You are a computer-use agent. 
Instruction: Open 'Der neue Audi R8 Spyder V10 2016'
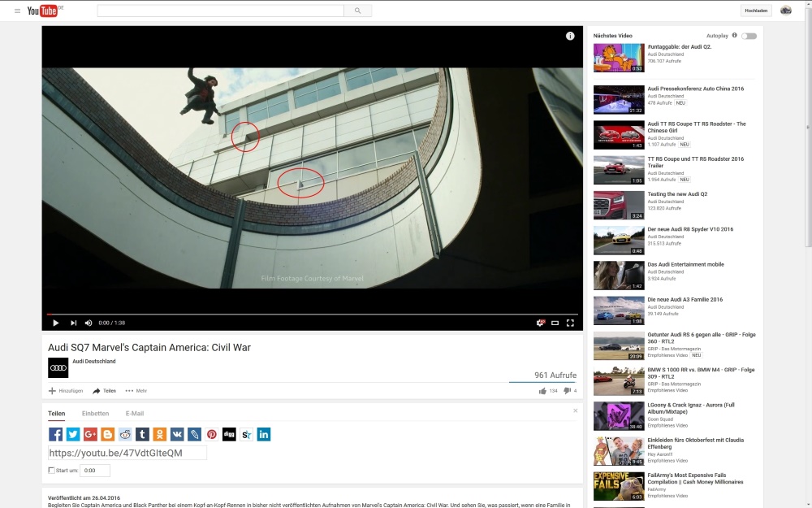tap(690, 229)
